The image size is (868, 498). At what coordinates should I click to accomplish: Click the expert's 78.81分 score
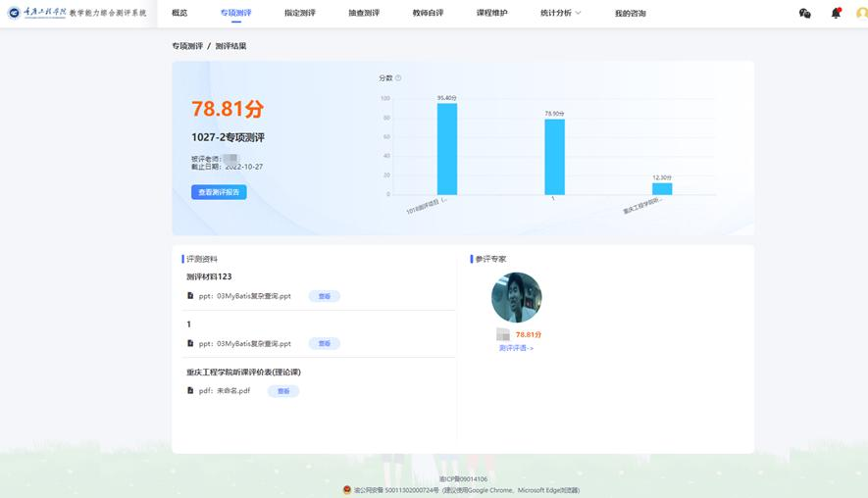pyautogui.click(x=529, y=334)
